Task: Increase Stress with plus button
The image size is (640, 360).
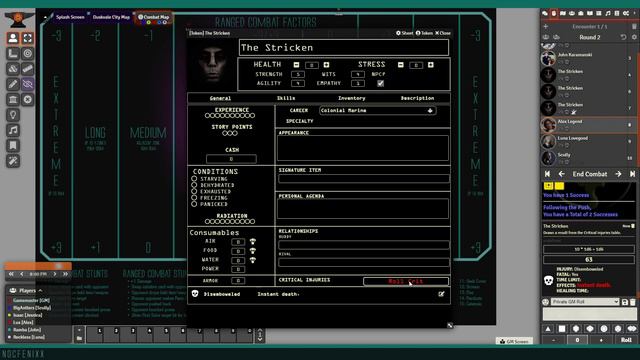Action: point(431,65)
